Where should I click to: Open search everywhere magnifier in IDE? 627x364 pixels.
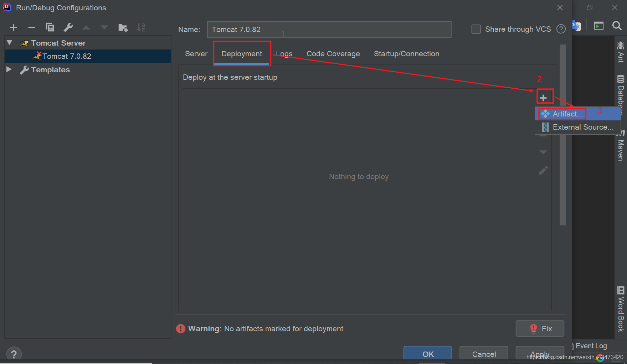click(617, 26)
